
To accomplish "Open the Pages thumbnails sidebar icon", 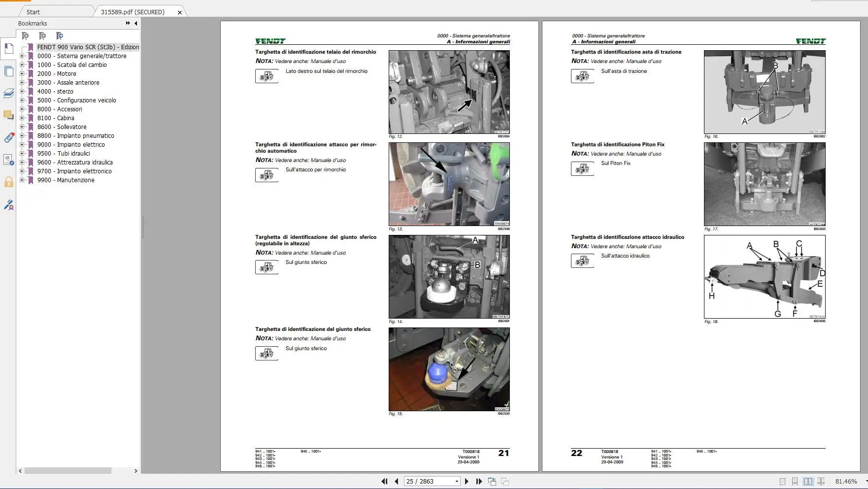I will [x=8, y=71].
